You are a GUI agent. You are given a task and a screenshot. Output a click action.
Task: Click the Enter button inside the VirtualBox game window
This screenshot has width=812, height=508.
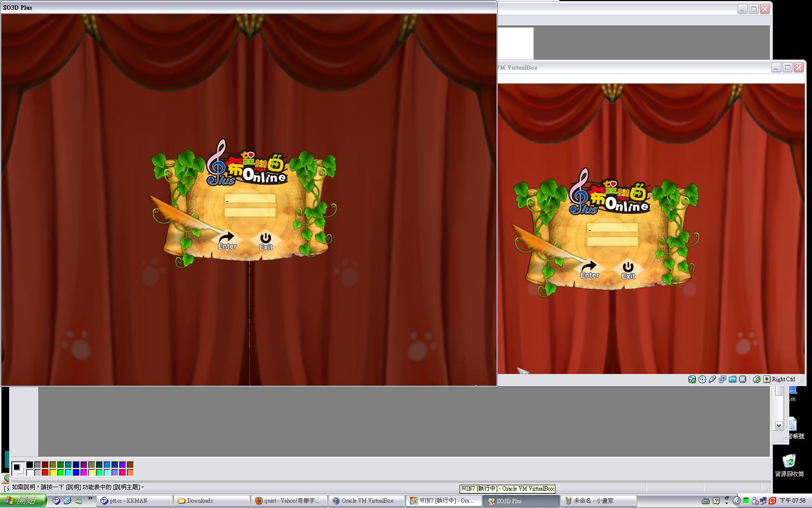pos(589,270)
